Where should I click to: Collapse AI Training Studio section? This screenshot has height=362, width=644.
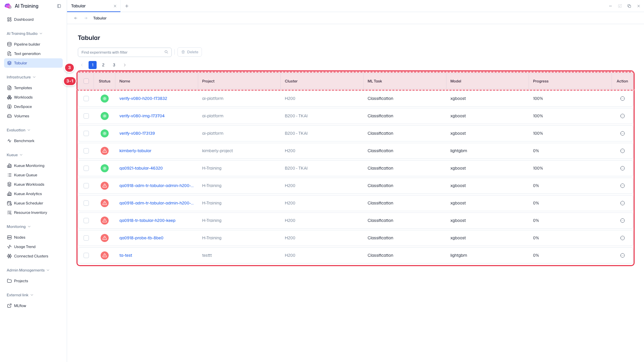click(x=24, y=34)
